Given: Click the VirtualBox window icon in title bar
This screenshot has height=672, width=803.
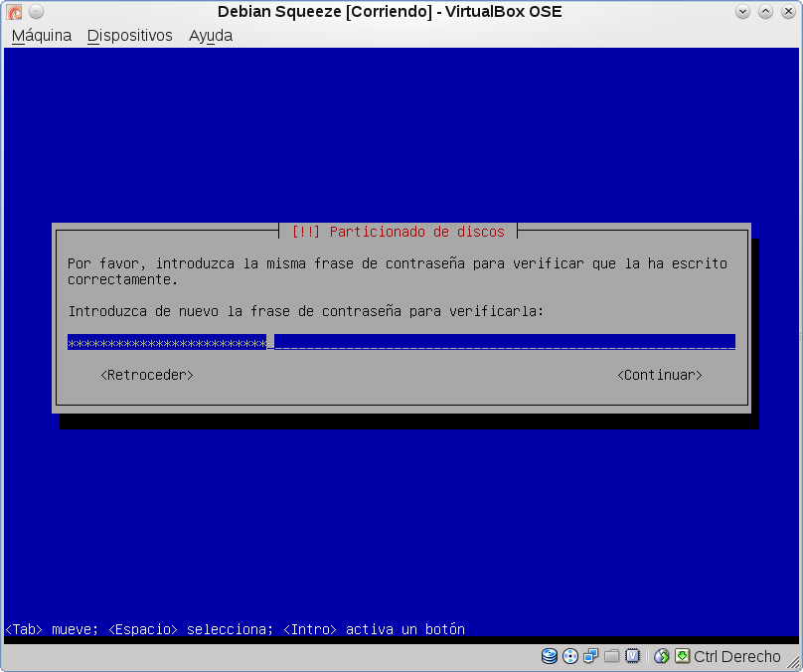Looking at the screenshot, I should point(14,11).
